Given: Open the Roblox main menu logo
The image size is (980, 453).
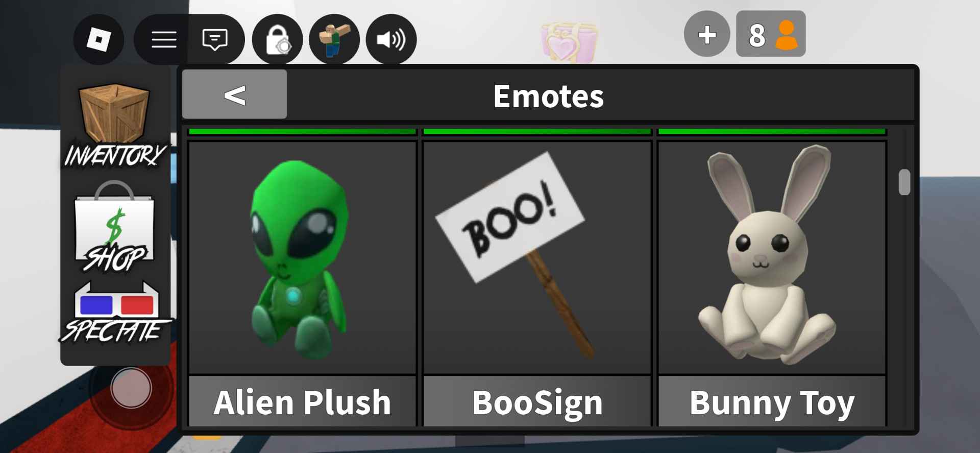Looking at the screenshot, I should (99, 39).
